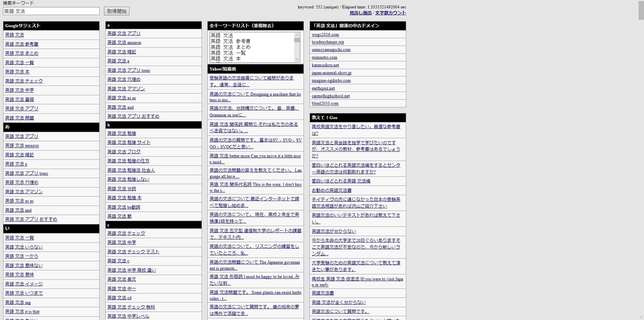The width and height of the screenshot is (644, 320).
Task: Open Goo question 英語文法と英会話を独学で学びたい
Action: click(x=356, y=149)
